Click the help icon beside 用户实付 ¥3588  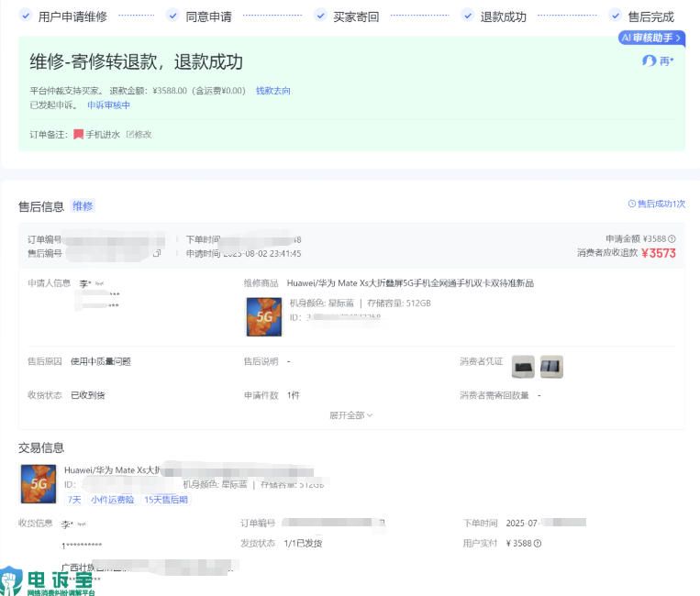538,544
